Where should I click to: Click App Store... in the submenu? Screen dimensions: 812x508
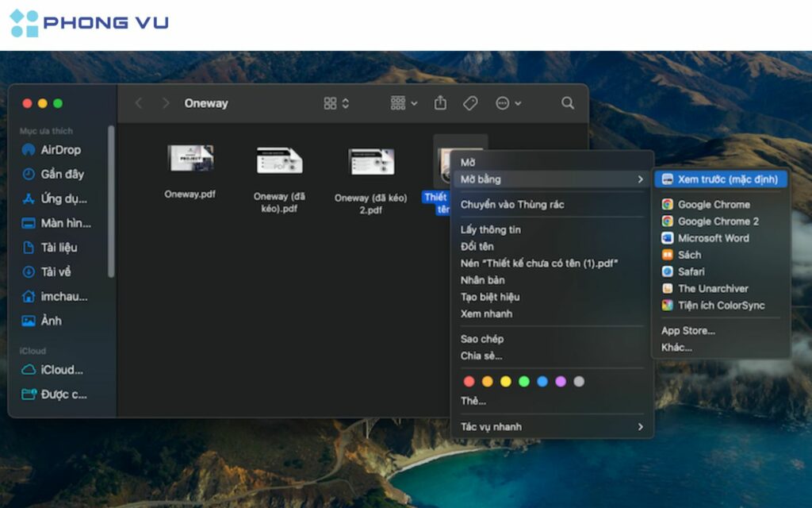point(688,330)
